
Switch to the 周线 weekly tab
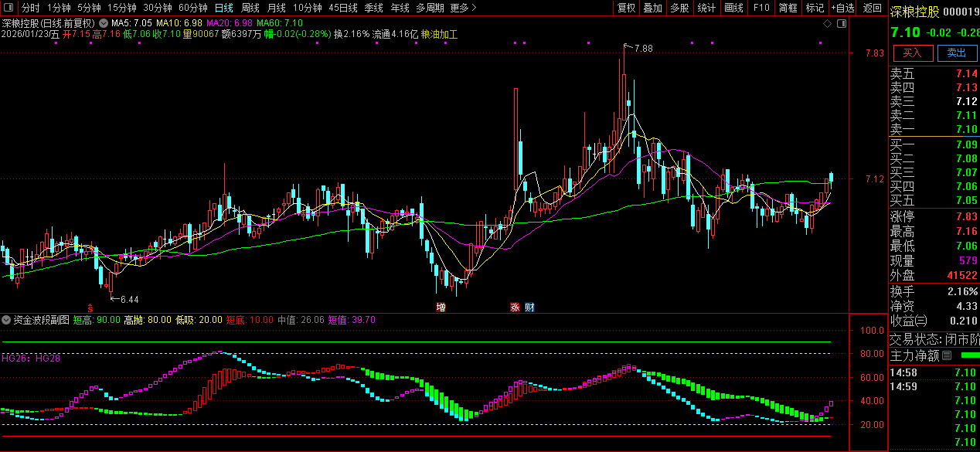[x=250, y=8]
